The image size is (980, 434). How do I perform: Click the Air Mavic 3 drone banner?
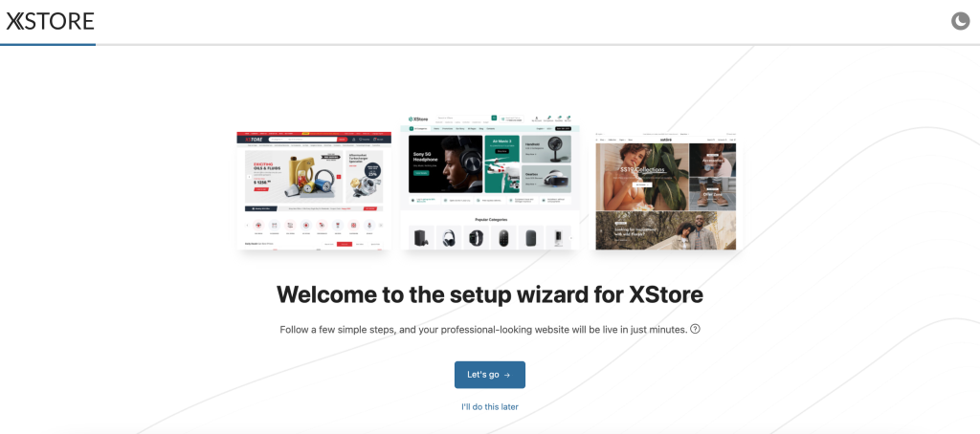pyautogui.click(x=501, y=163)
